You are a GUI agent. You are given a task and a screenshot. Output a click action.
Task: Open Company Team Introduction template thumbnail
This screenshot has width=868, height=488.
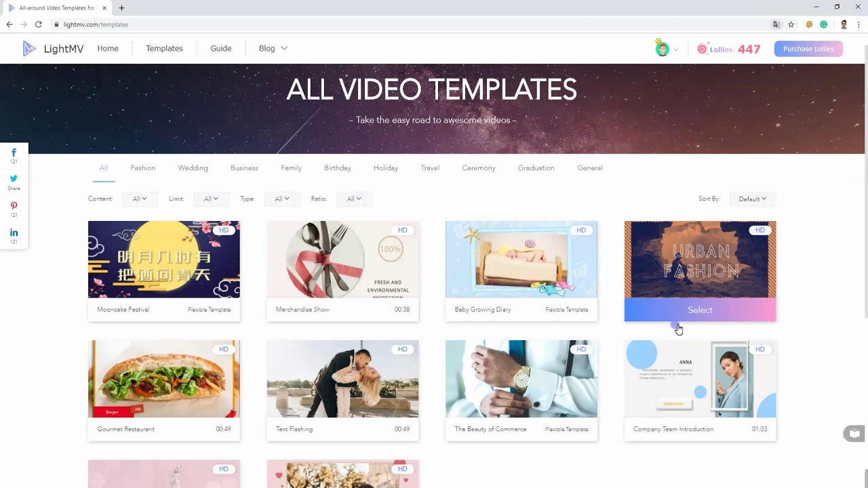(700, 379)
